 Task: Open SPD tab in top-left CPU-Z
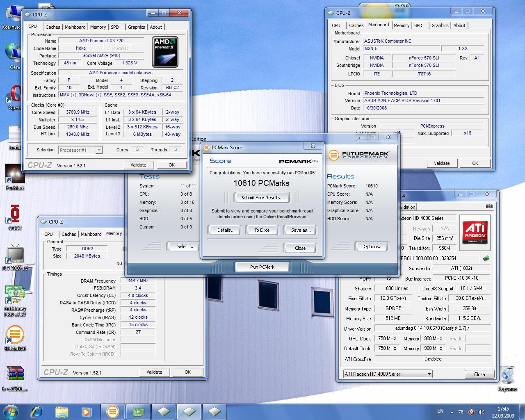point(115,27)
